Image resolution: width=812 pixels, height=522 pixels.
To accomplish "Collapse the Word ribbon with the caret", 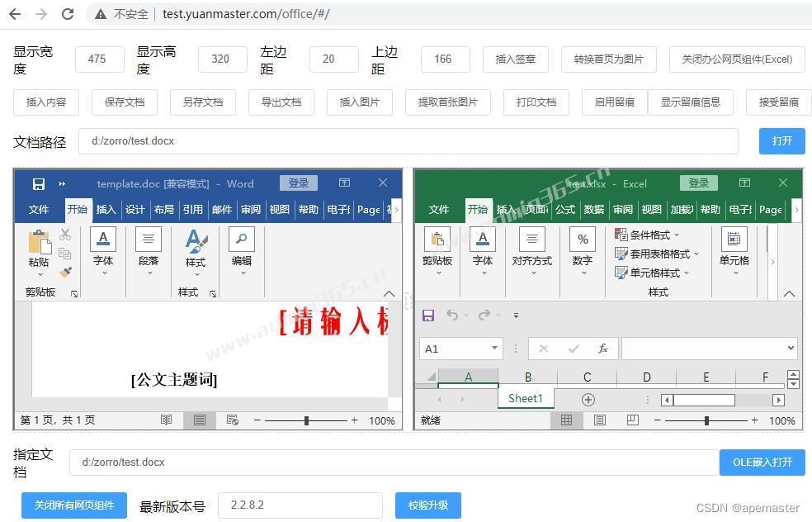I will [x=389, y=294].
